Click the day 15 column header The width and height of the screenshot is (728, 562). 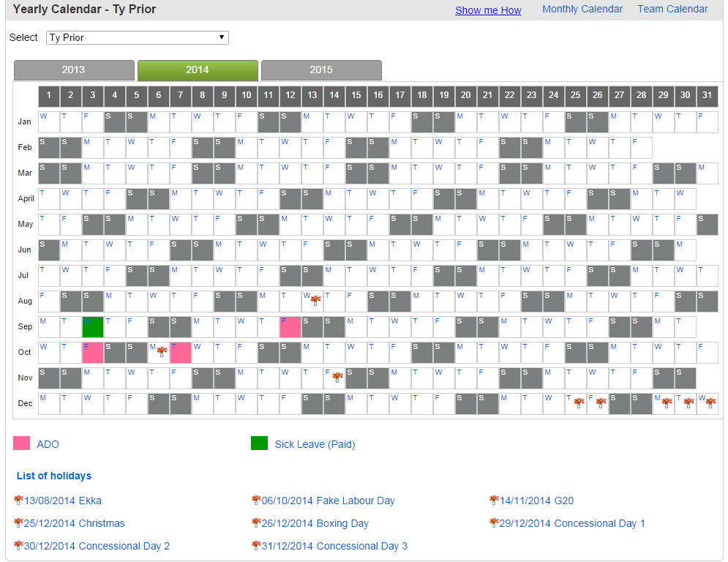(x=356, y=95)
